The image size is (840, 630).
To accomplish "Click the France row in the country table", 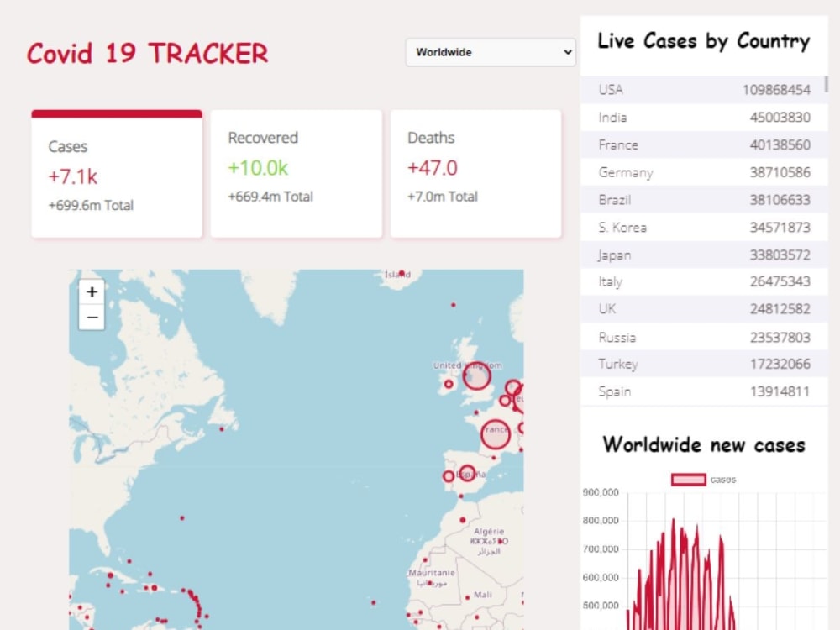I will 704,144.
